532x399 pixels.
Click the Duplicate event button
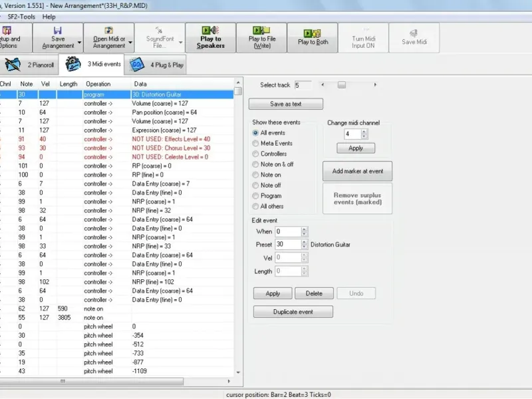coord(293,311)
